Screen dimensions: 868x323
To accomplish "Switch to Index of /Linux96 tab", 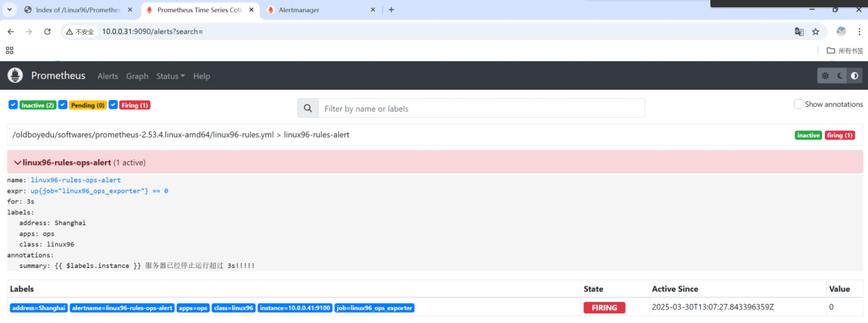I will [78, 10].
